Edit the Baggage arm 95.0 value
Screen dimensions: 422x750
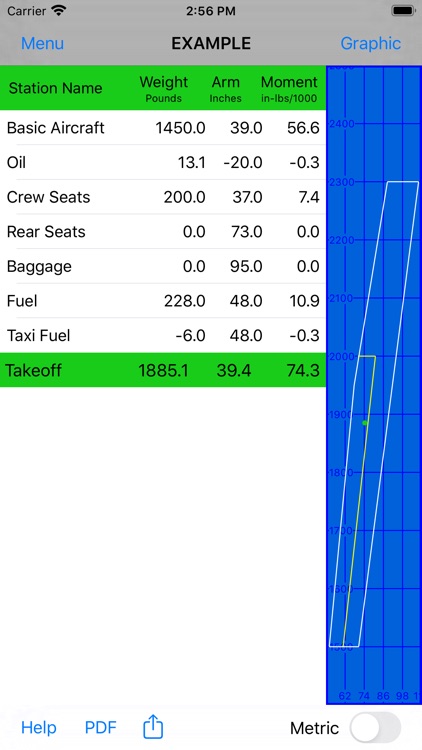246,266
